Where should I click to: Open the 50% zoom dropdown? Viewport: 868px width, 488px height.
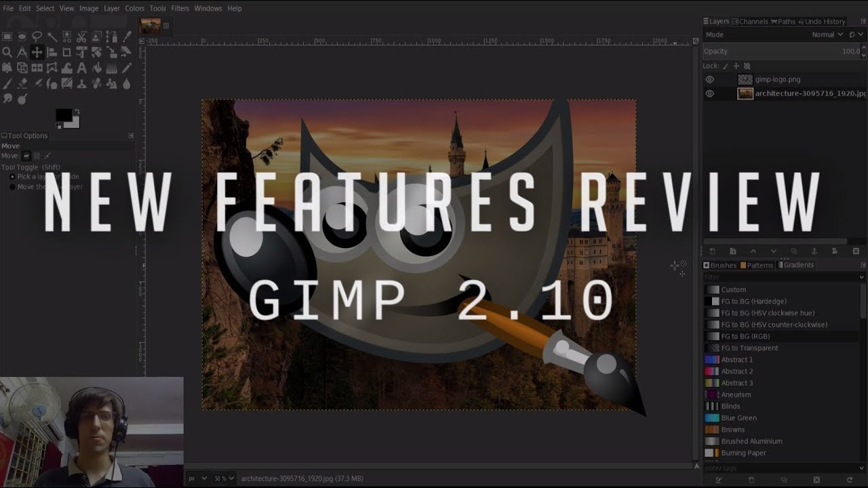coord(224,479)
